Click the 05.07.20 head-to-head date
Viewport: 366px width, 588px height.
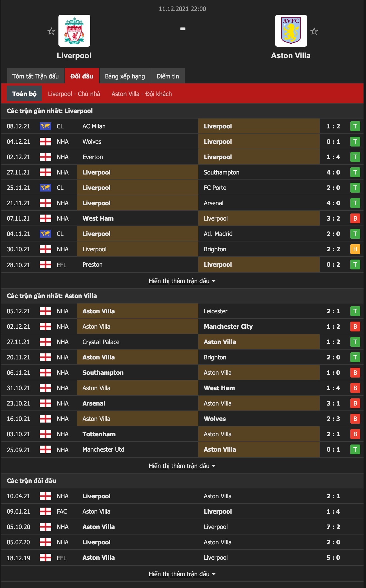click(18, 542)
